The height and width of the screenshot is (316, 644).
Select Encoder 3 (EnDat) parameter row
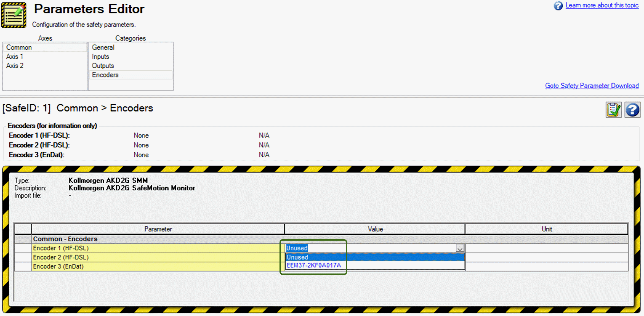point(158,266)
